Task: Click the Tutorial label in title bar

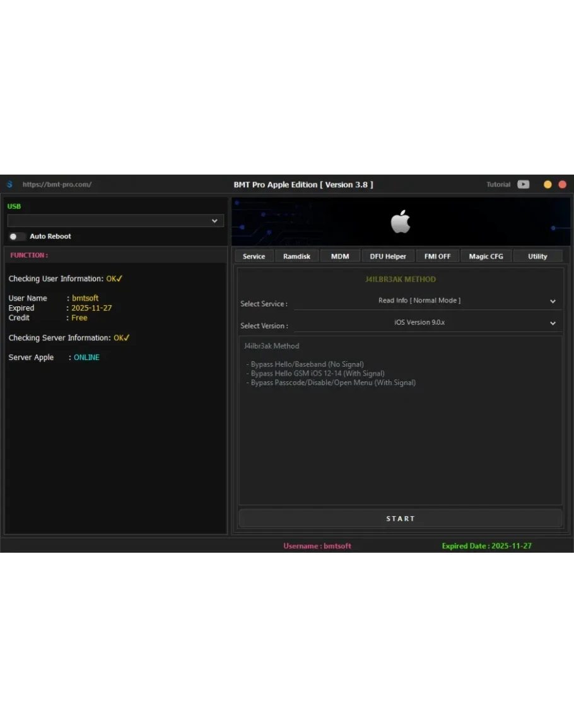Action: (x=498, y=185)
